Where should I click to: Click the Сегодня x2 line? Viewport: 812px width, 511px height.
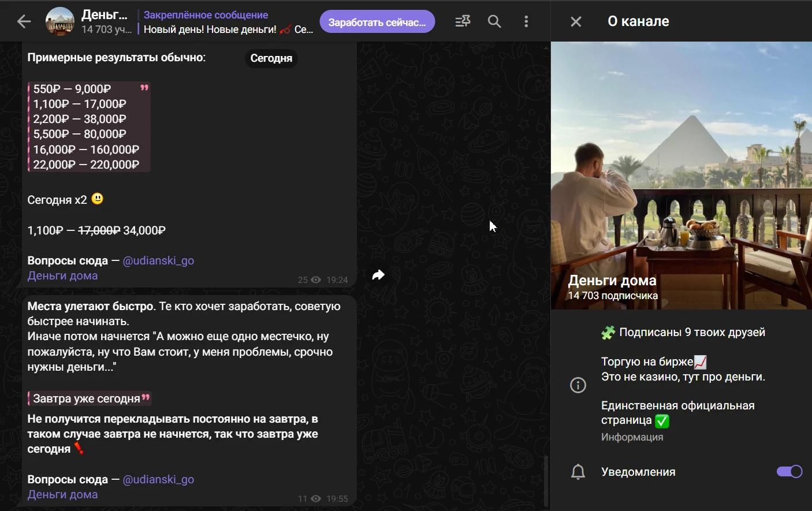65,200
